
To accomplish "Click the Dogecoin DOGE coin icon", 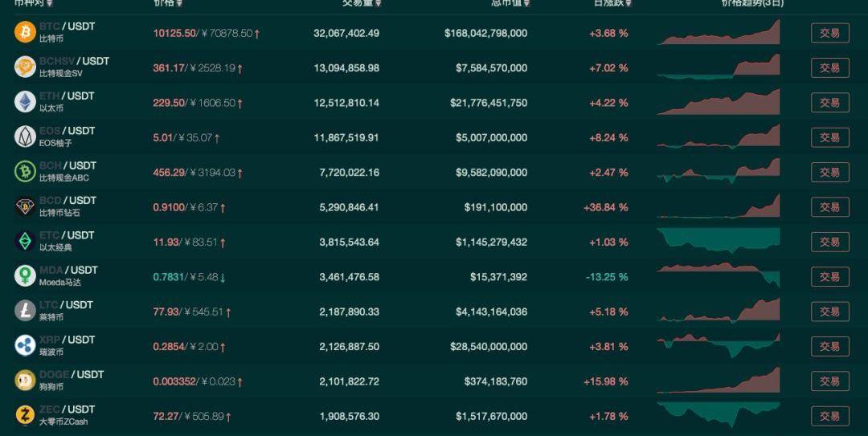I will pyautogui.click(x=25, y=381).
